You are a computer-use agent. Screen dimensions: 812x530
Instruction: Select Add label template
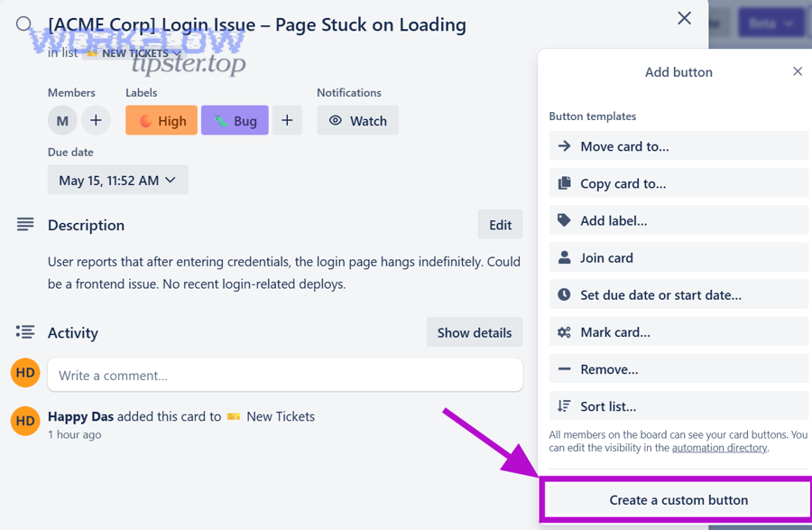click(x=678, y=220)
